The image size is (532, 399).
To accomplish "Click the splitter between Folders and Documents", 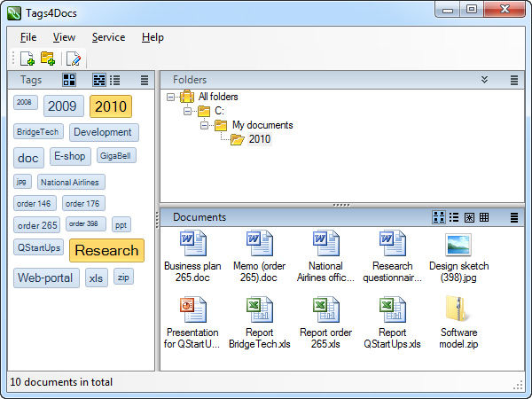I will tap(341, 205).
